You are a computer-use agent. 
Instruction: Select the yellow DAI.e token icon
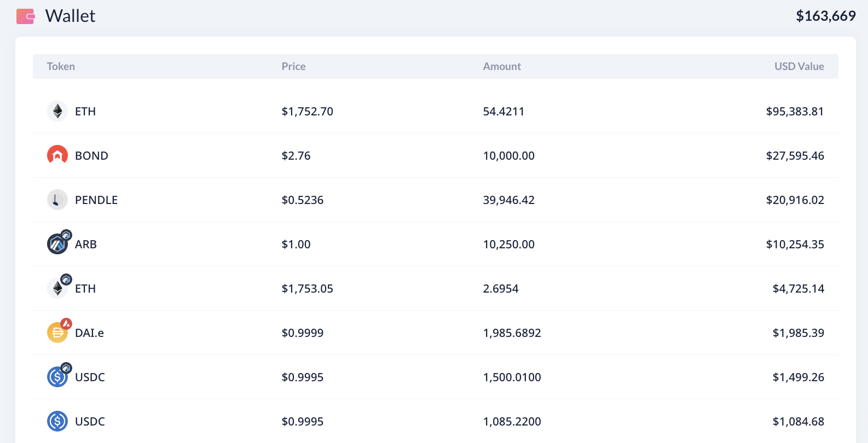tap(57, 333)
